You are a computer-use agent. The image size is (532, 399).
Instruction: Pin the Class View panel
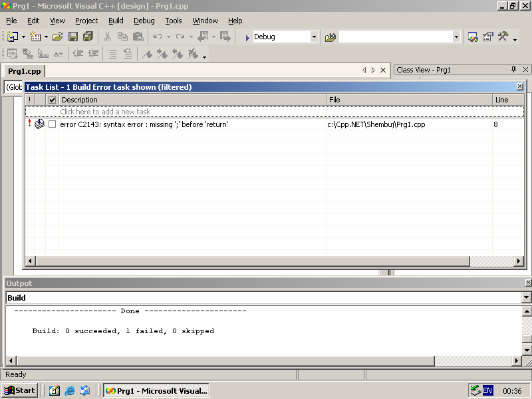pos(513,70)
